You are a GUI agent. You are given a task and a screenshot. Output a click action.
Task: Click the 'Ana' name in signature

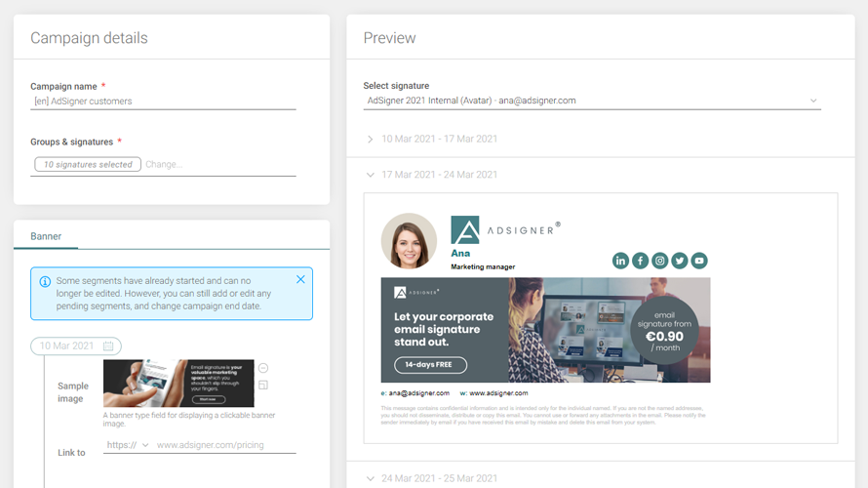[460, 253]
